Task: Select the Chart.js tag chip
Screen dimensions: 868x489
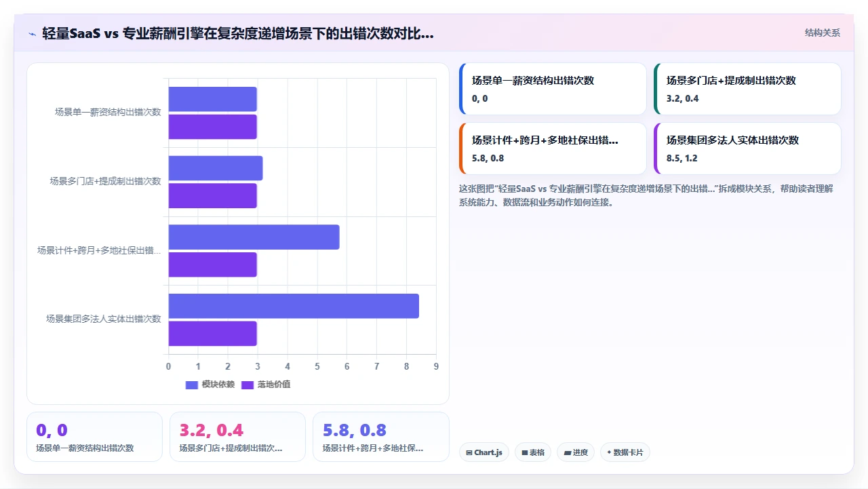Action: pyautogui.click(x=484, y=452)
